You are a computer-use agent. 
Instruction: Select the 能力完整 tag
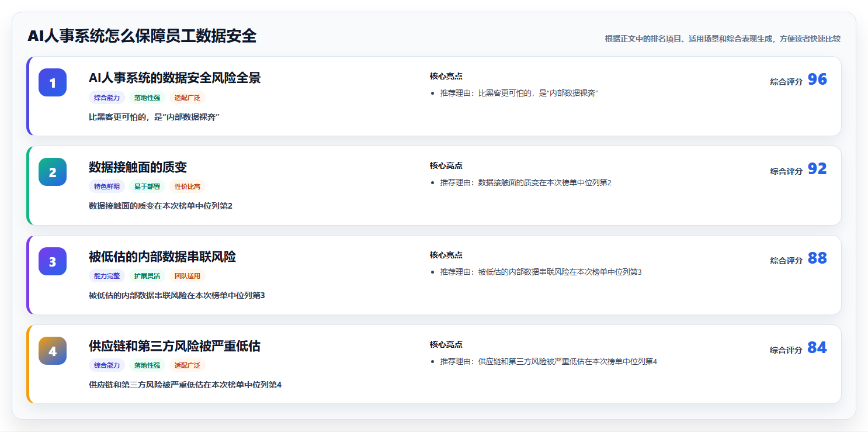click(107, 276)
